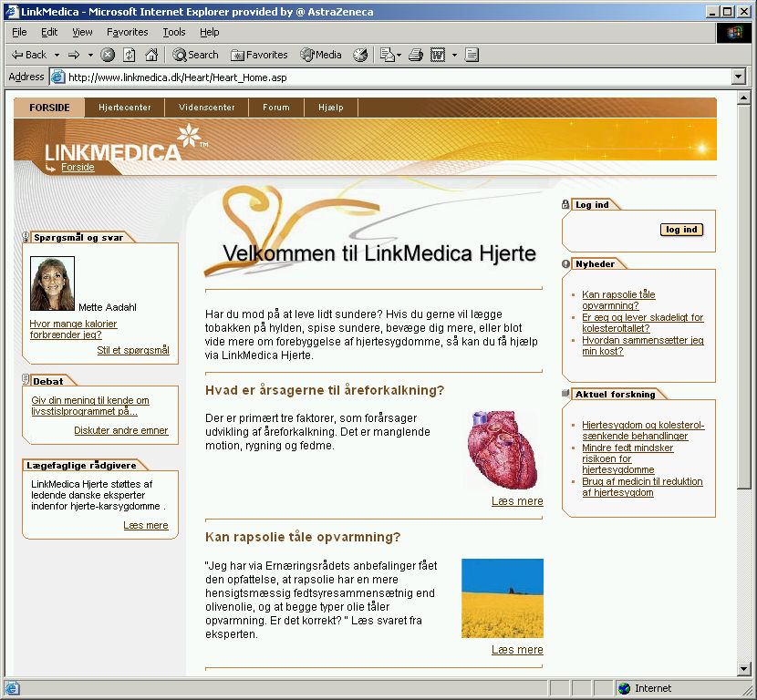Click the heart anatomy image thumbnail
This screenshot has height=700, width=757.
[x=503, y=450]
